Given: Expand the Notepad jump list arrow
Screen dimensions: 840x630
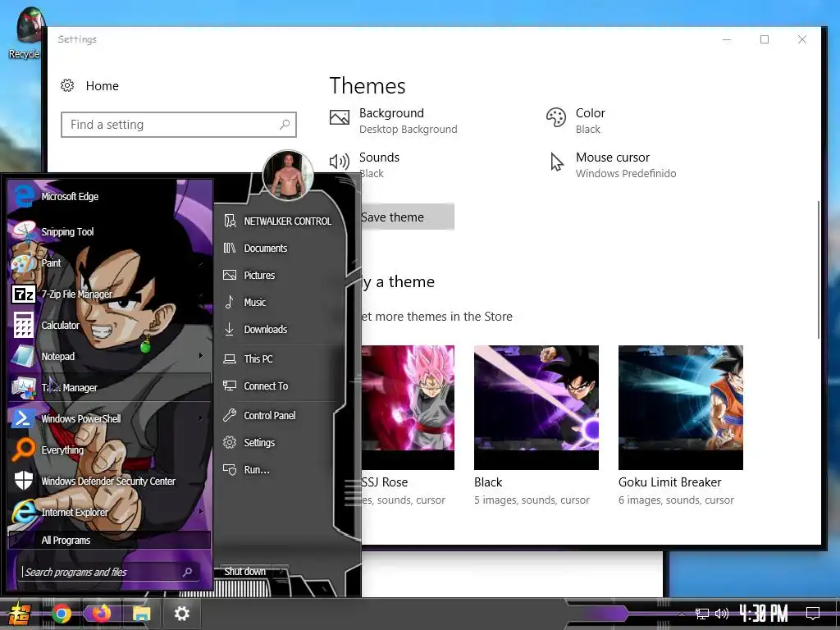Looking at the screenshot, I should click(201, 356).
